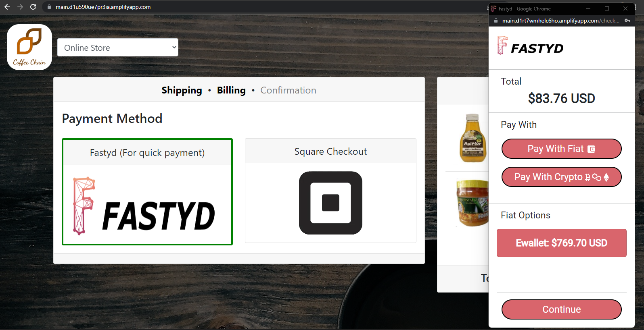Click the Square Checkout logo icon
This screenshot has width=644, height=330.
pos(330,203)
